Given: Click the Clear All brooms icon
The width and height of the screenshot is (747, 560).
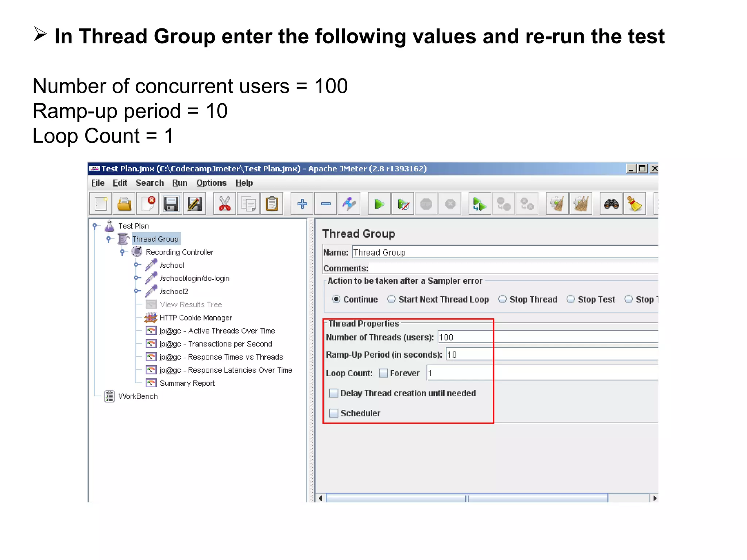Looking at the screenshot, I should [x=581, y=204].
